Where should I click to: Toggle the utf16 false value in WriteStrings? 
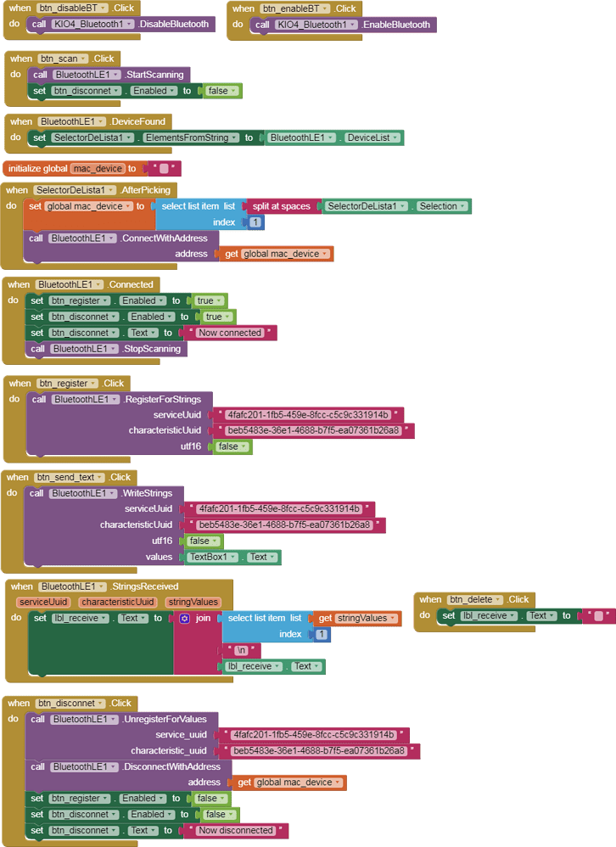click(203, 541)
